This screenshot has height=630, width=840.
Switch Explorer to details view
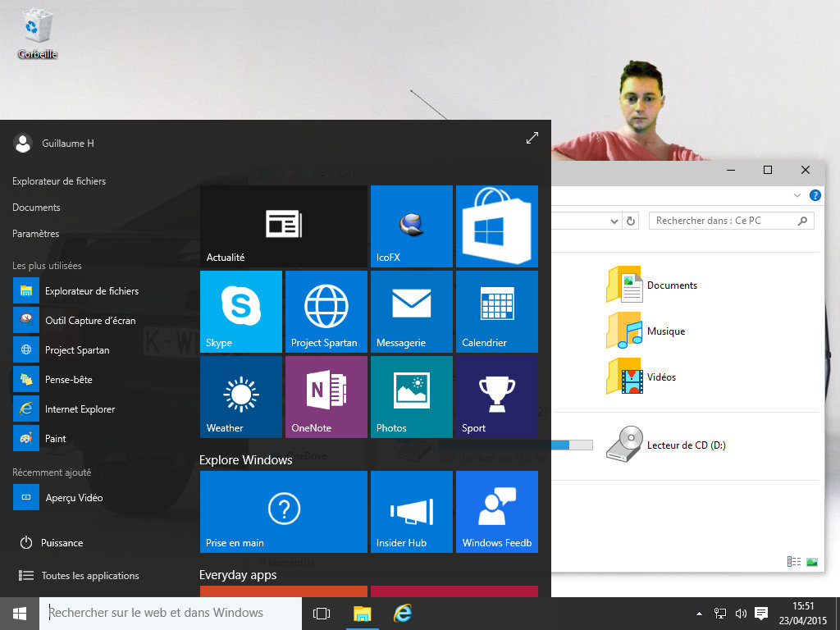click(x=792, y=560)
